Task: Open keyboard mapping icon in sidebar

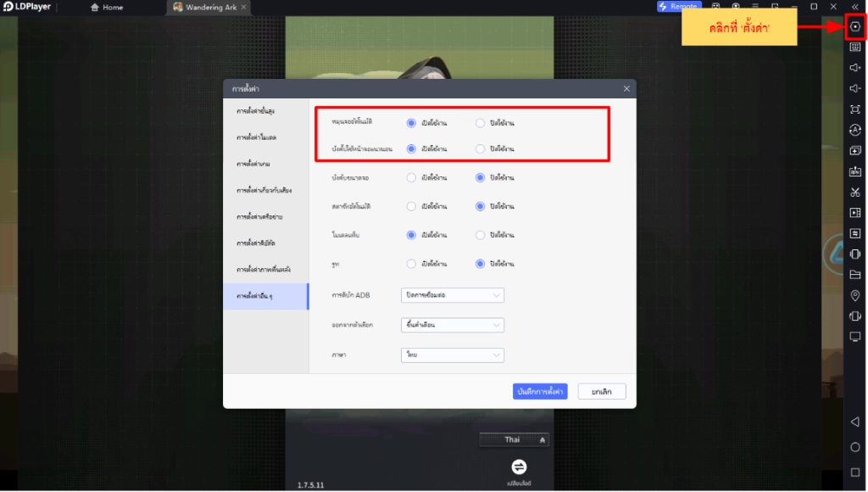Action: [x=854, y=48]
